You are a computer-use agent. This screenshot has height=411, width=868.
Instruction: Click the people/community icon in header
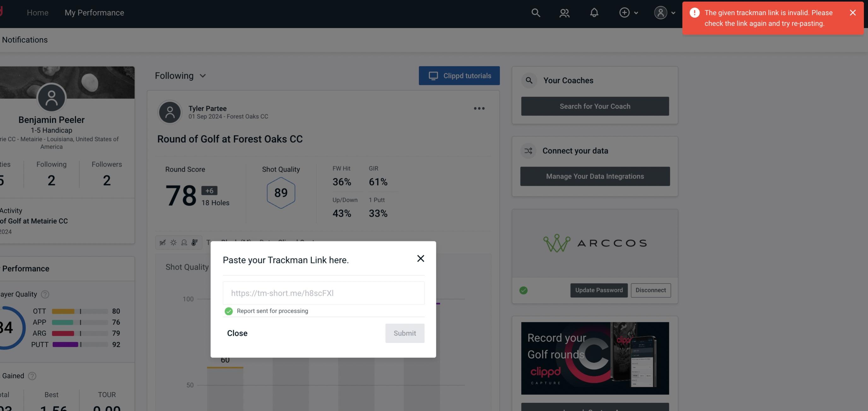[x=564, y=12]
